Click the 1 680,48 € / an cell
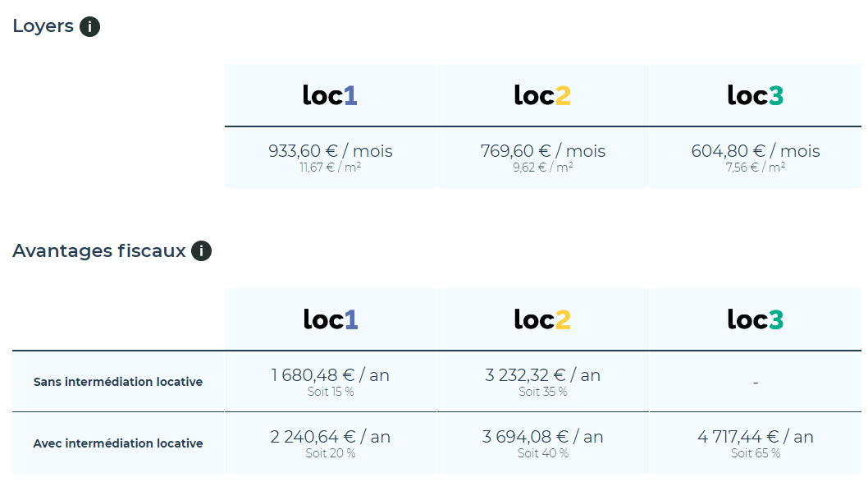This screenshot has height=482, width=868. pyautogui.click(x=331, y=381)
